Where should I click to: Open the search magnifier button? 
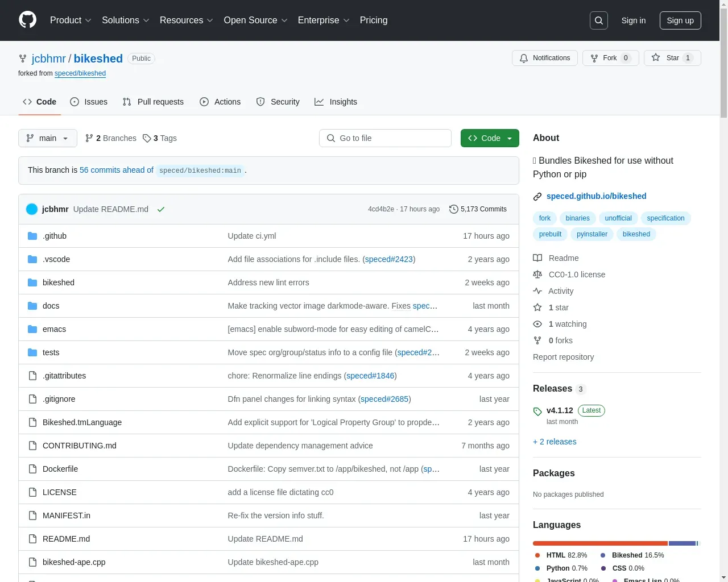pyautogui.click(x=599, y=20)
